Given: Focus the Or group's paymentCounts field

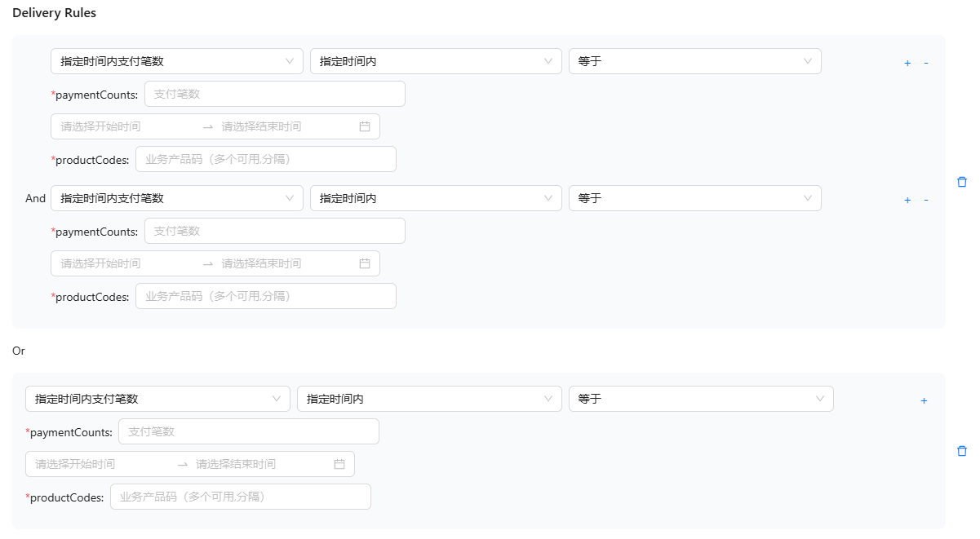Looking at the screenshot, I should [x=249, y=431].
